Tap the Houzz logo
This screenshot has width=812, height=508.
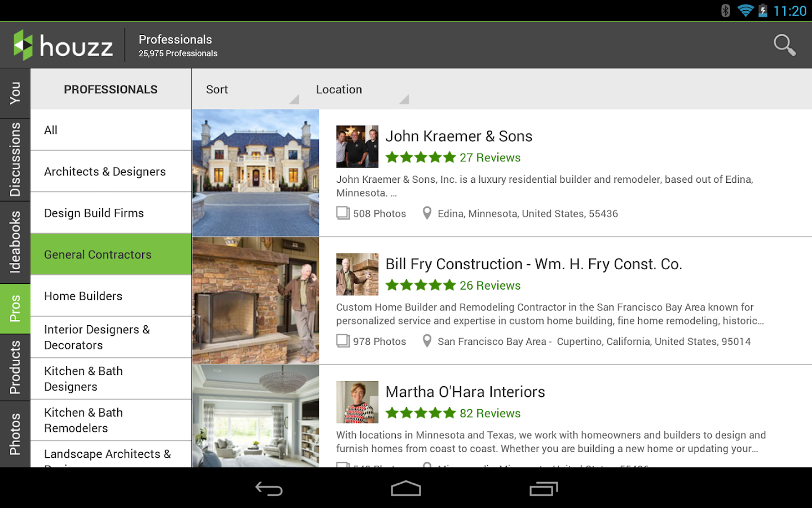tap(63, 45)
